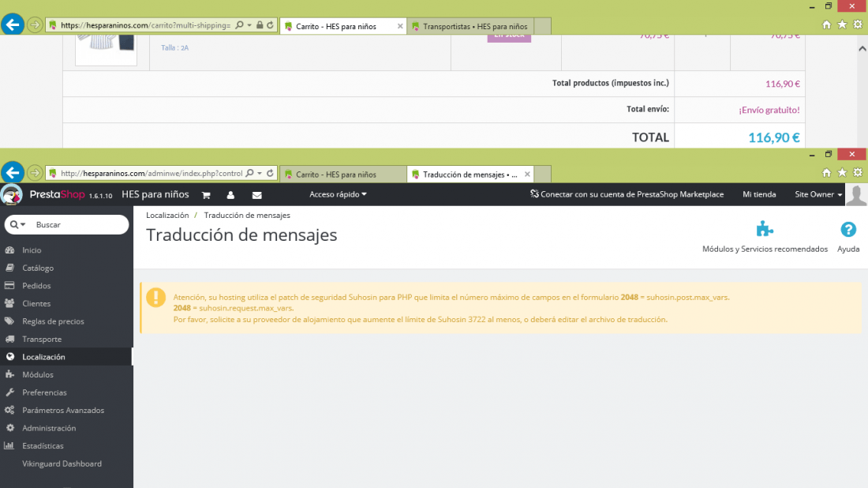Switch to the Carrito tab in the top browser

(337, 26)
